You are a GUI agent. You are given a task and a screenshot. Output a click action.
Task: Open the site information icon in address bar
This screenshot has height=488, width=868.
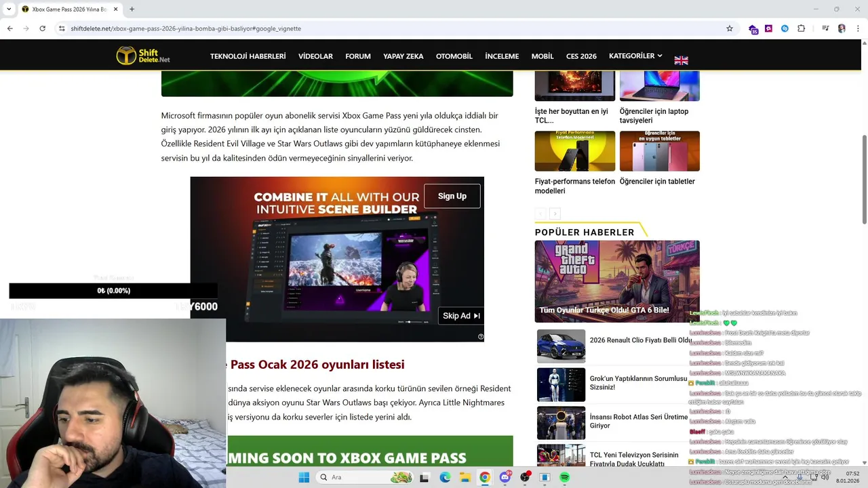(x=62, y=28)
